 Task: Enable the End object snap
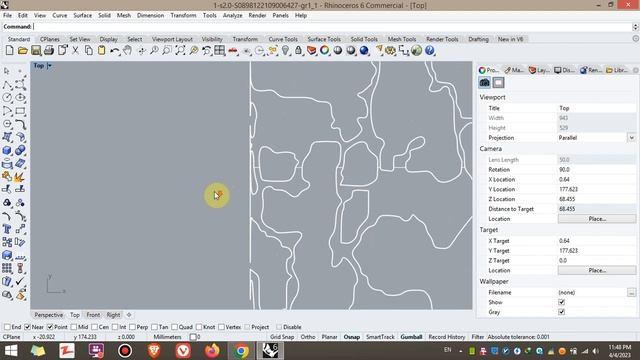tap(7, 327)
